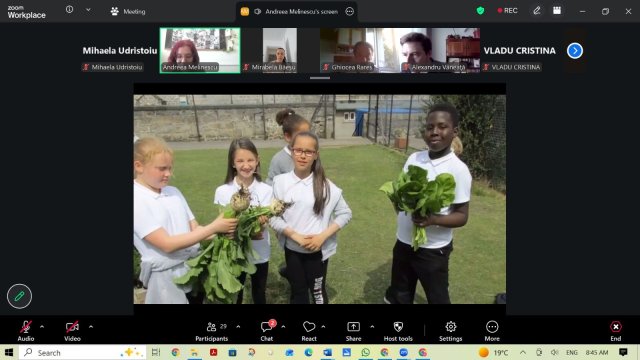
Task: Open meeting info circle icon
Action: [69, 9]
